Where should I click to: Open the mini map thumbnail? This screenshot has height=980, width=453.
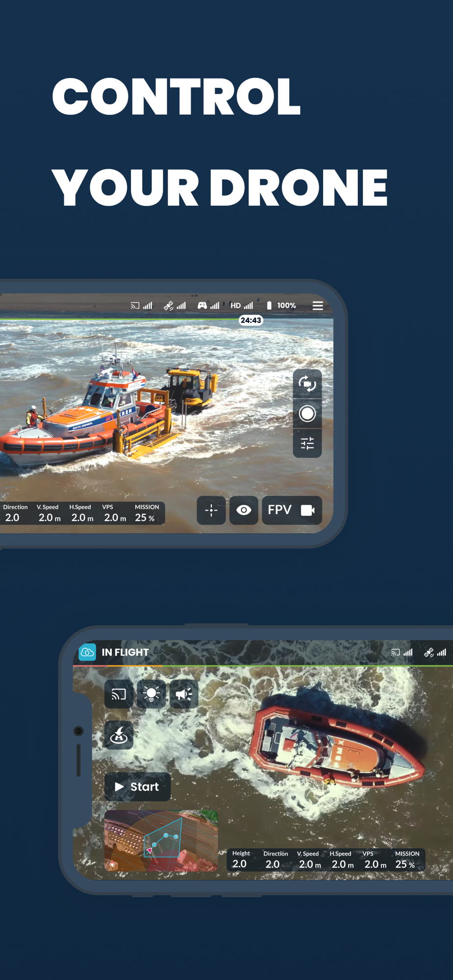coord(161,841)
